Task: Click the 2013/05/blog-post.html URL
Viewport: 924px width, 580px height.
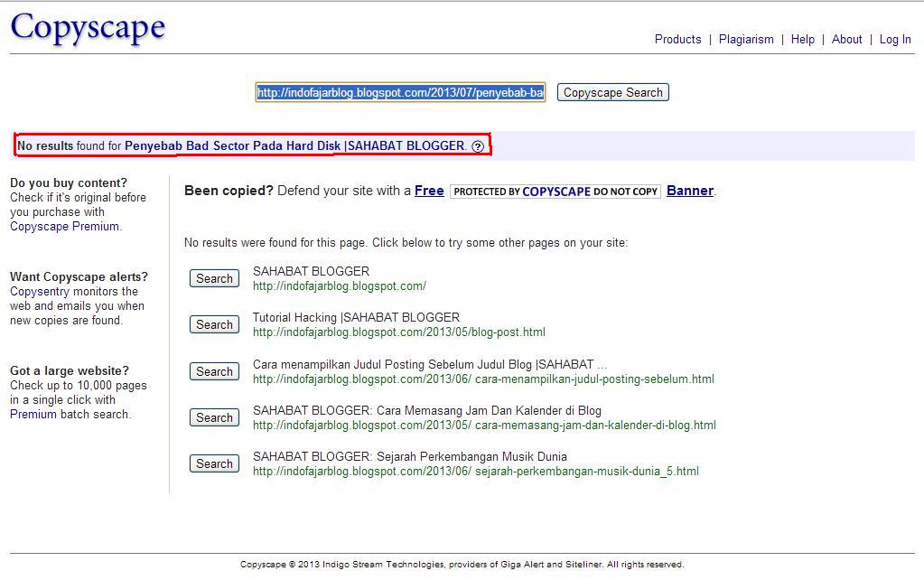Action: point(399,332)
